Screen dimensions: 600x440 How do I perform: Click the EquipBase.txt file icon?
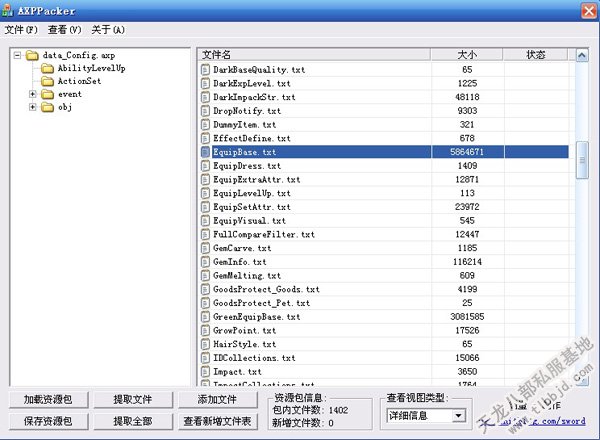(205, 152)
